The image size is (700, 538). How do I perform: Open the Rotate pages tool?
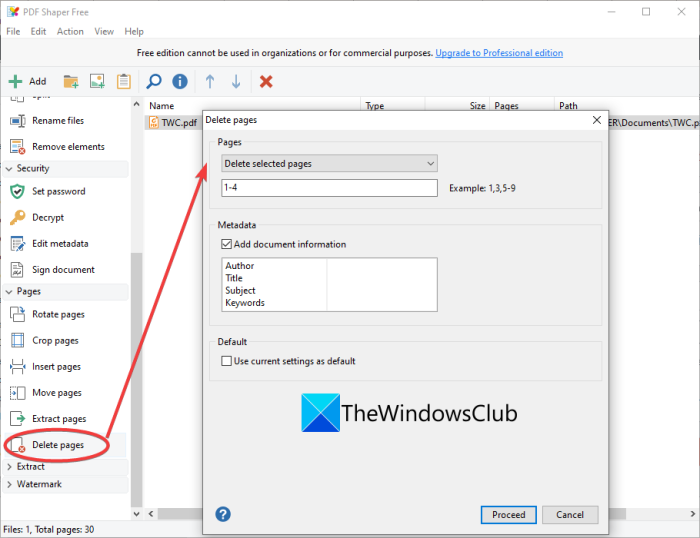point(58,314)
